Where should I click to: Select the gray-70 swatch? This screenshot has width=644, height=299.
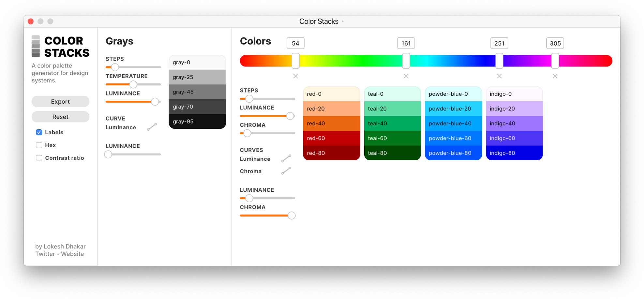(x=197, y=107)
